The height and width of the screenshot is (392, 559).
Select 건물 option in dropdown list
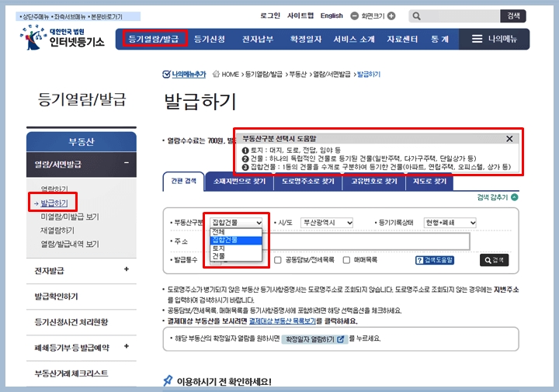[x=236, y=256]
